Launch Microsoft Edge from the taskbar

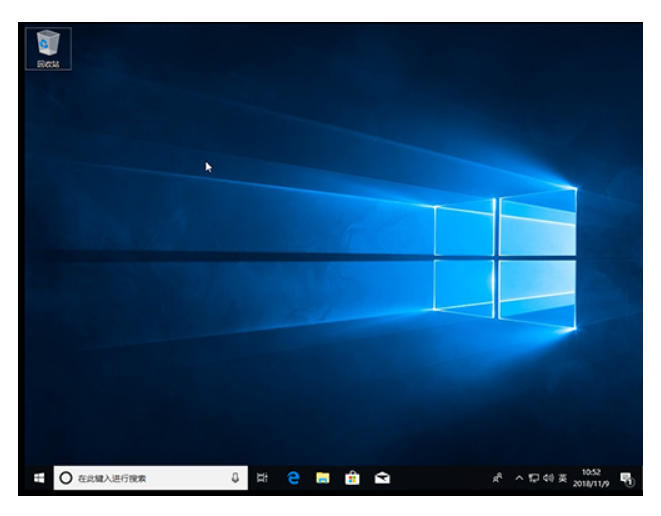(x=293, y=478)
